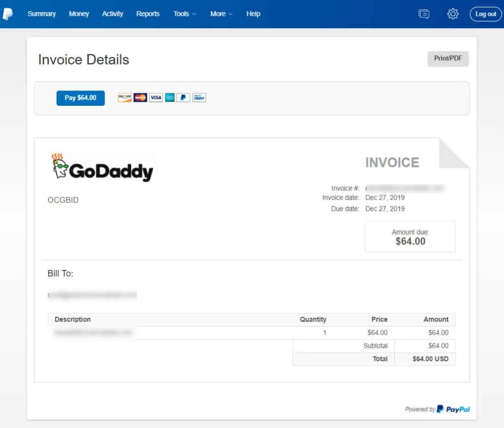Open the Reports menu item
504x428 pixels.
pyautogui.click(x=148, y=14)
